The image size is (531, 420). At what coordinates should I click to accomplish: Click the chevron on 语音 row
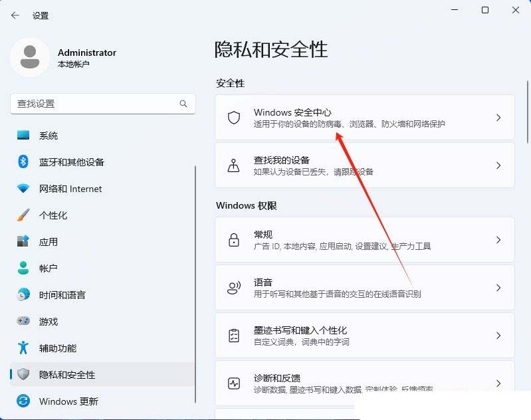(x=498, y=288)
